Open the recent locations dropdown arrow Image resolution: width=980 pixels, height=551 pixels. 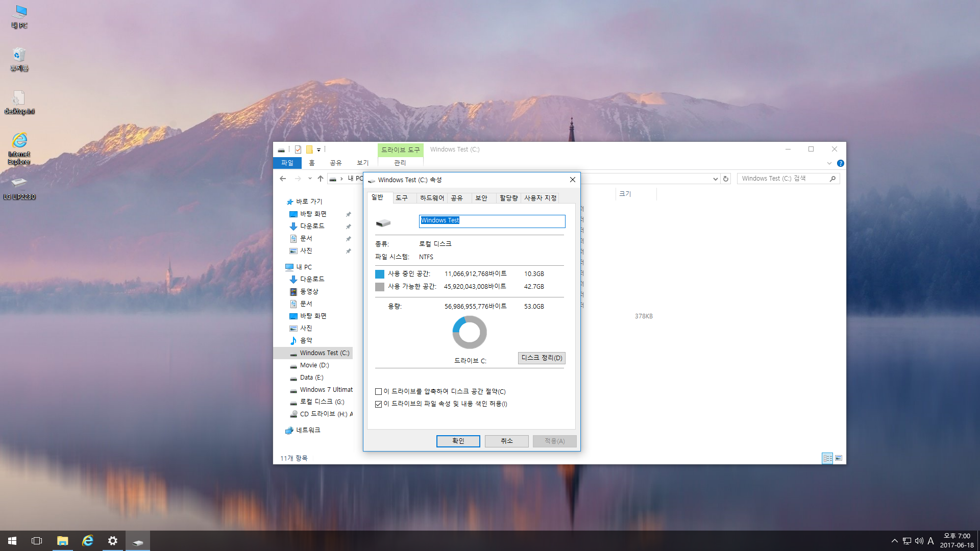[310, 179]
